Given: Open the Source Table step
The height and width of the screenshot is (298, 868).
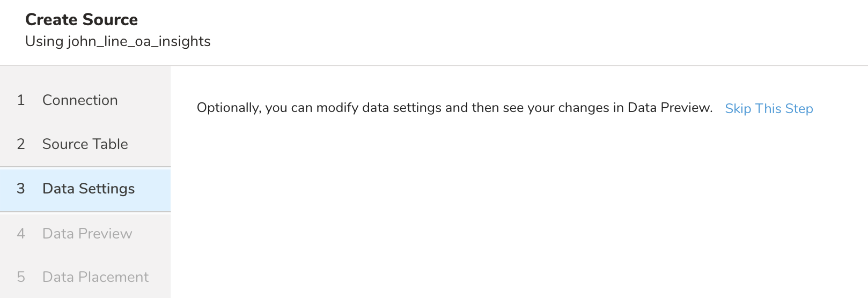Looking at the screenshot, I should tap(85, 144).
